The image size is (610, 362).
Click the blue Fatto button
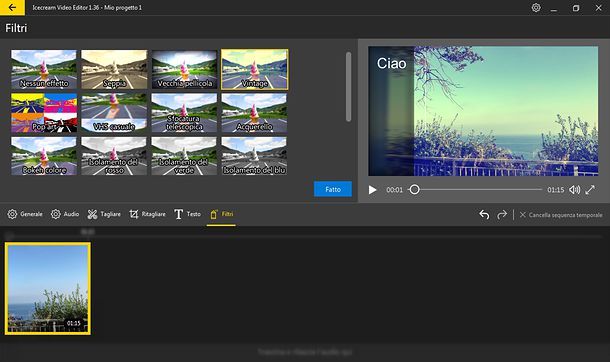[x=333, y=189]
